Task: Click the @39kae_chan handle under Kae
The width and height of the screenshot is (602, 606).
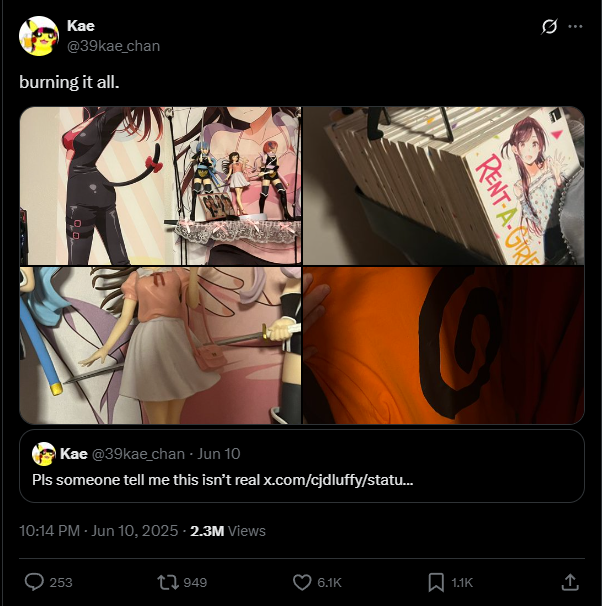Action: 113,46
